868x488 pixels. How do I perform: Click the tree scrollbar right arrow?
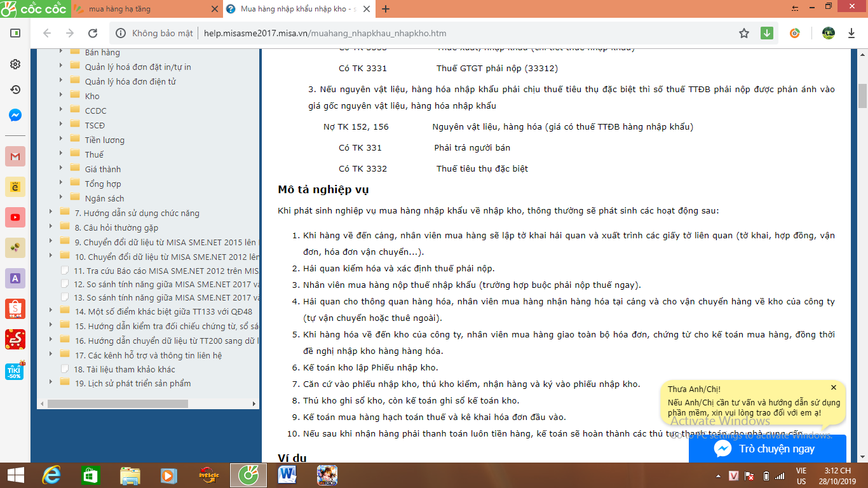click(x=254, y=403)
